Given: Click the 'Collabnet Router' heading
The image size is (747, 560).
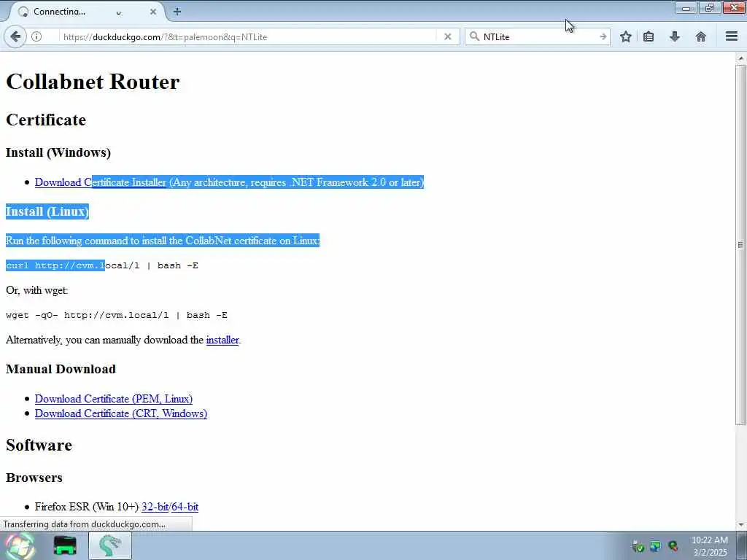Looking at the screenshot, I should pos(93,82).
